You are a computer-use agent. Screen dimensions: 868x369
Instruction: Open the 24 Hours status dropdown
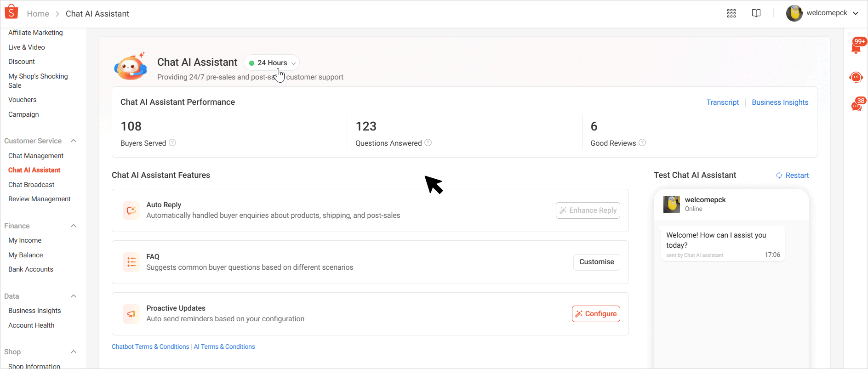tap(271, 62)
